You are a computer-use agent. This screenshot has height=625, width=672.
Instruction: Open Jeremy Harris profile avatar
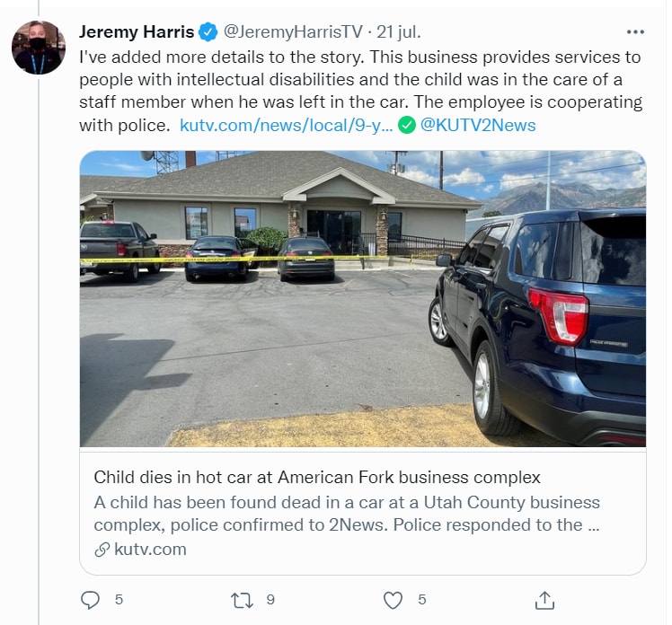tap(39, 48)
